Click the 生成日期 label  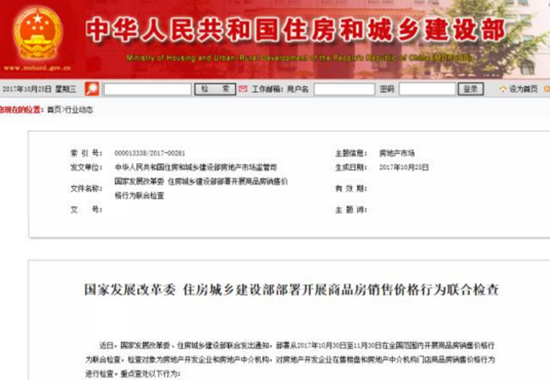(x=351, y=167)
